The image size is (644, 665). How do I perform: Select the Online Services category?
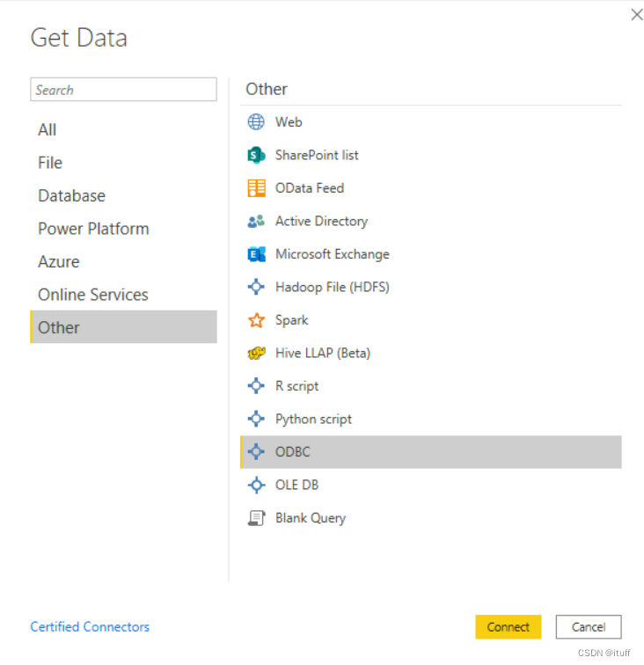pos(123,295)
